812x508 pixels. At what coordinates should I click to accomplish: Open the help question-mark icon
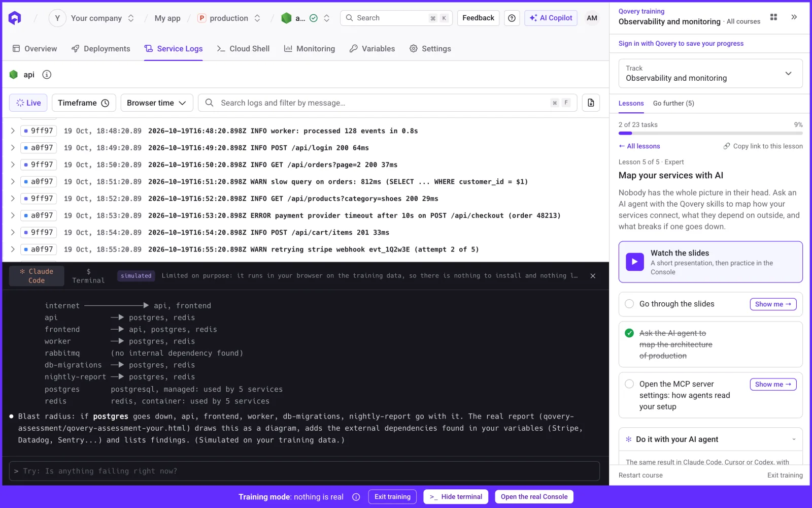pyautogui.click(x=512, y=18)
